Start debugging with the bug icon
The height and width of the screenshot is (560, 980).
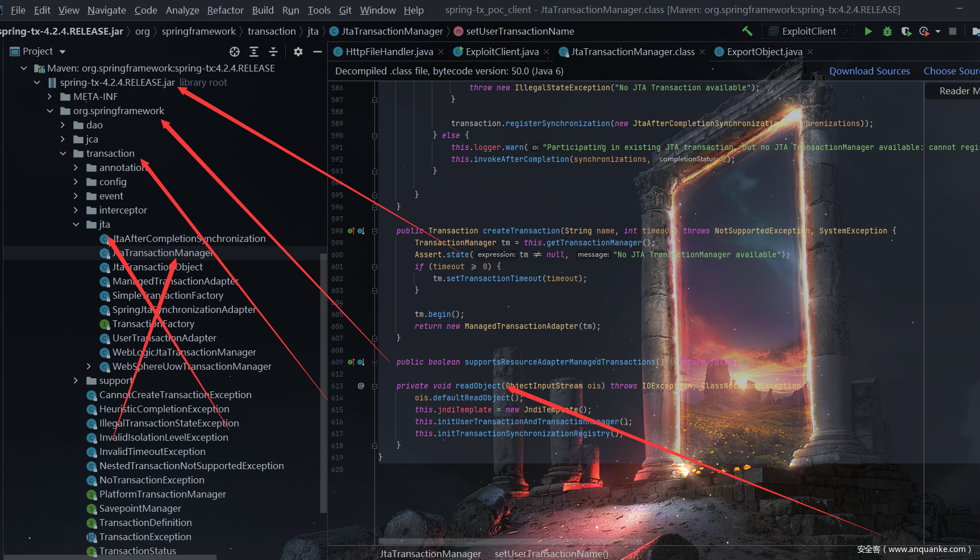(887, 31)
